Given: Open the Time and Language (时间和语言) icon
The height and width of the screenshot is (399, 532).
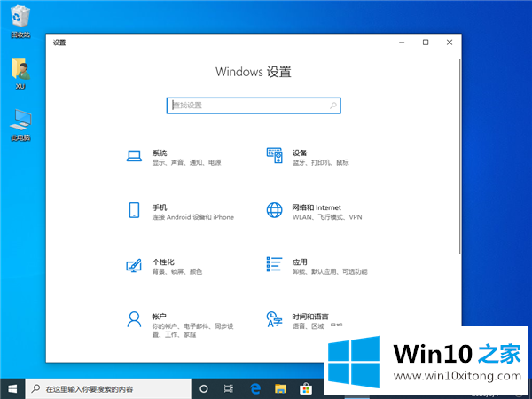Looking at the screenshot, I should pyautogui.click(x=274, y=319).
